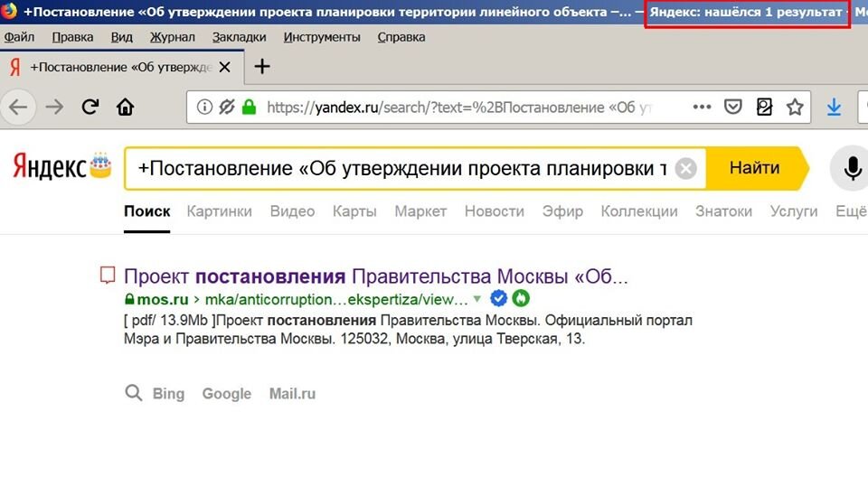868x496 pixels.
Task: Click the bookmark icon beside the search result
Action: click(108, 275)
